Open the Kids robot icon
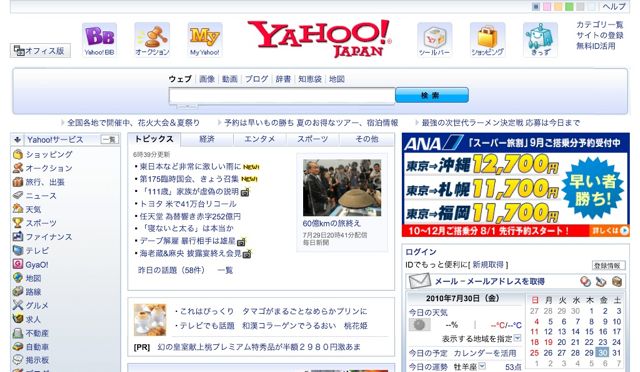 pyautogui.click(x=540, y=40)
